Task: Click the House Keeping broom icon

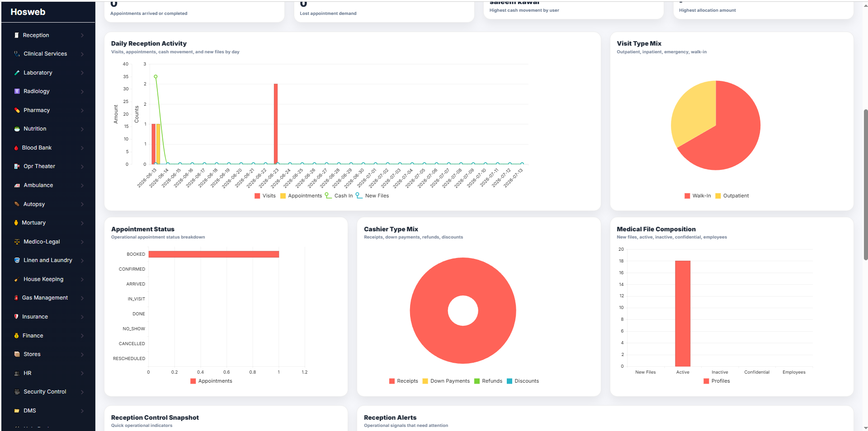Action: (17, 279)
